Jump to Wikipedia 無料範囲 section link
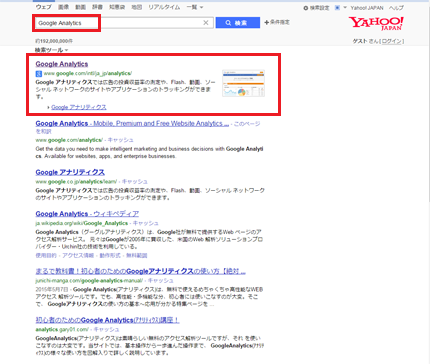This screenshot has height=364, width=430. [137, 255]
